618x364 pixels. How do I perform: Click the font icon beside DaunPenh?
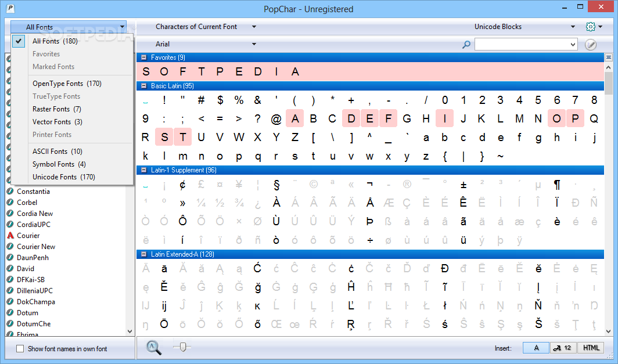[x=10, y=258]
